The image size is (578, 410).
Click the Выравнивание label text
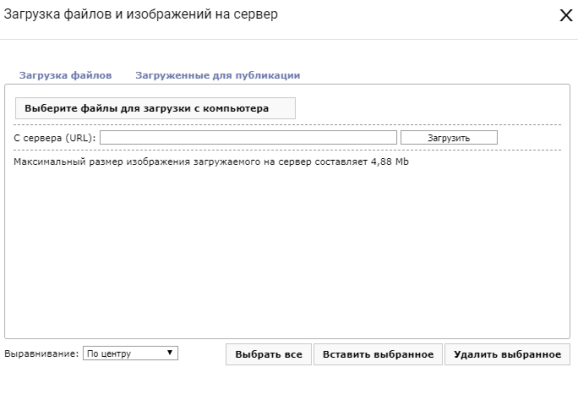(42, 354)
